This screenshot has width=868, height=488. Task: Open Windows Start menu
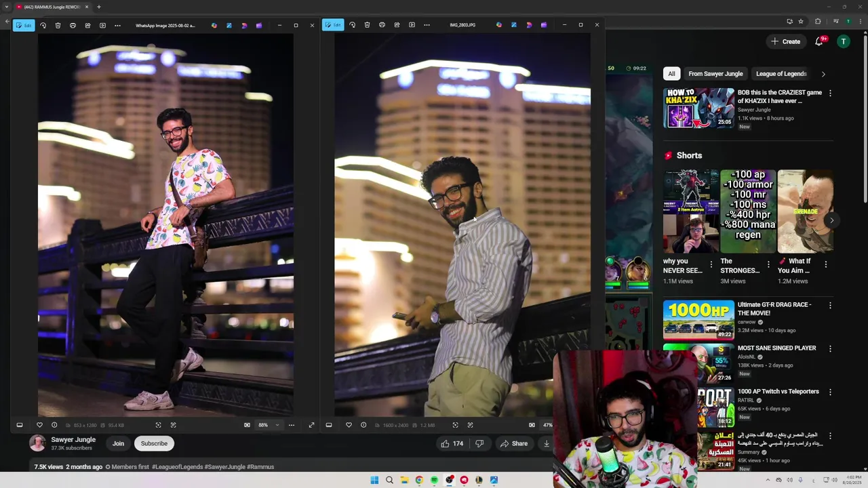pos(374,480)
